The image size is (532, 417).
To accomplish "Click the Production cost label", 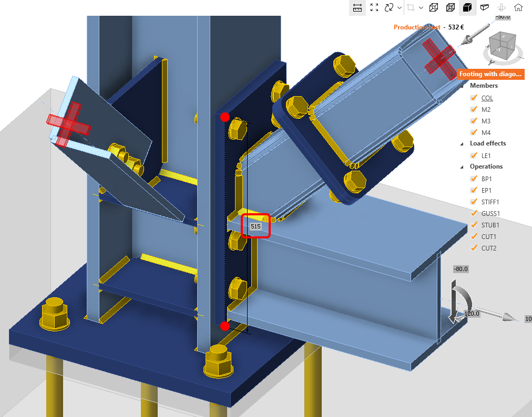I will point(417,27).
